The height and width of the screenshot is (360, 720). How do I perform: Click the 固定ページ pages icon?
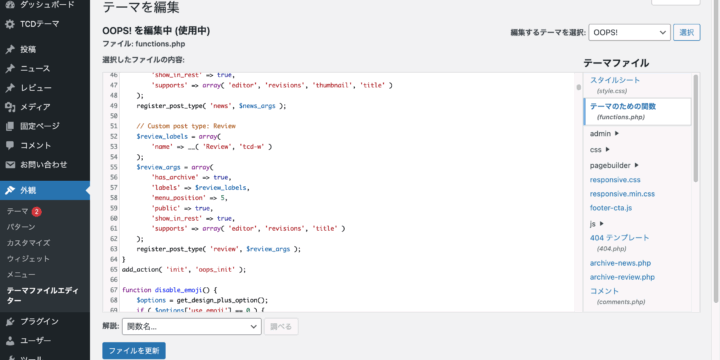[10, 126]
